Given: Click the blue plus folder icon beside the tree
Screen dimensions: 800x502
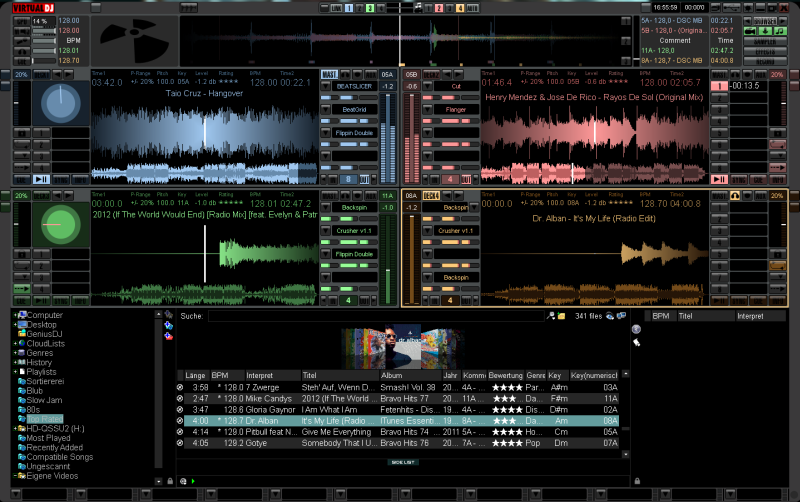Looking at the screenshot, I should 168,325.
